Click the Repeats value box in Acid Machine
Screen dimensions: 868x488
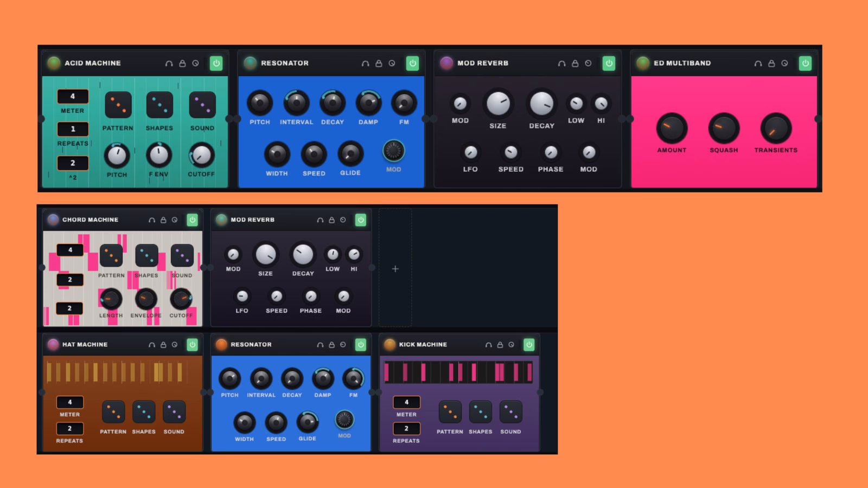point(73,129)
